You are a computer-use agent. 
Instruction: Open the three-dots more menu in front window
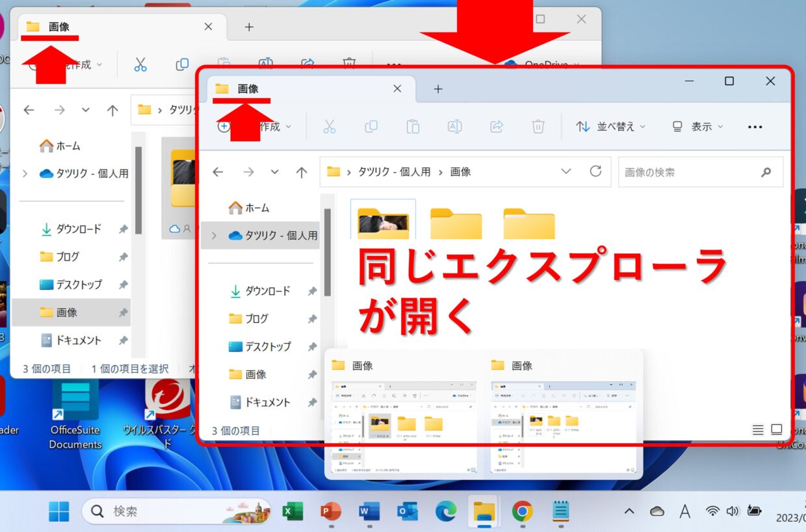pos(755,127)
